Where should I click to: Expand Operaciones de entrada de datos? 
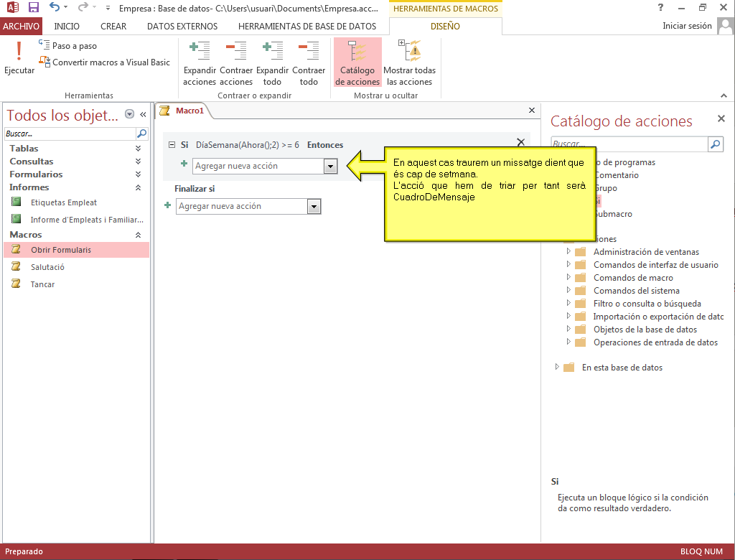click(x=568, y=342)
